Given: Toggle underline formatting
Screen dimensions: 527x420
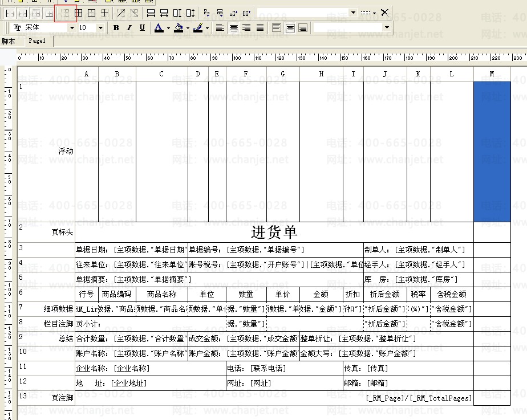Looking at the screenshot, I should [x=142, y=27].
